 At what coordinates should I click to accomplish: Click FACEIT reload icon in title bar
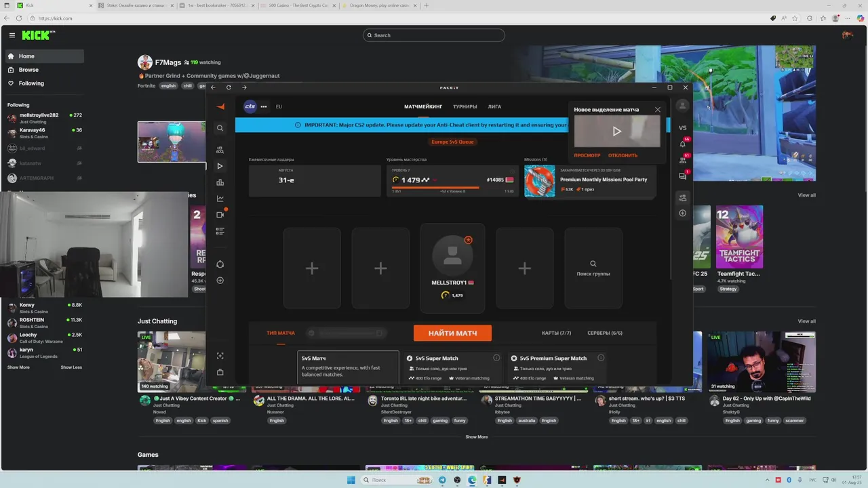[229, 87]
